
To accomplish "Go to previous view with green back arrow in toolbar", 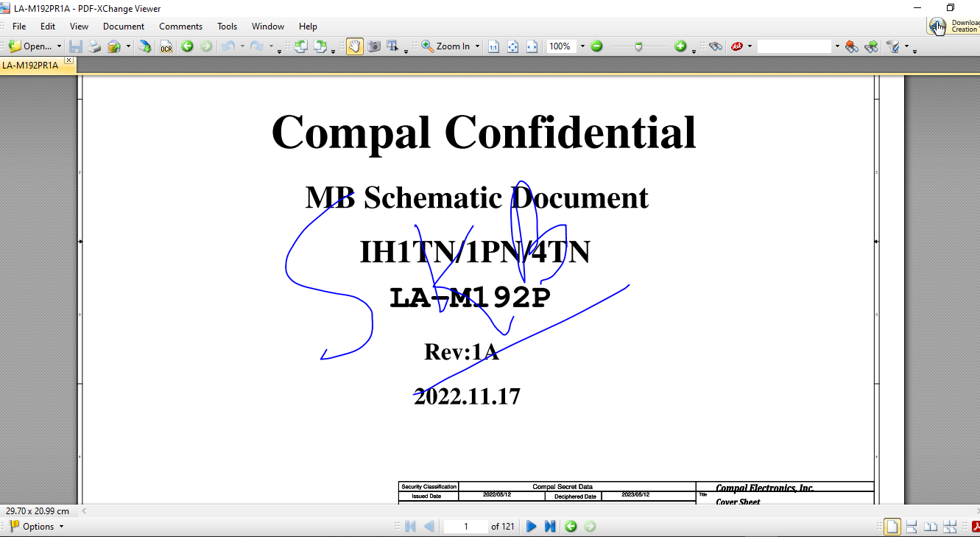I will tap(187, 46).
